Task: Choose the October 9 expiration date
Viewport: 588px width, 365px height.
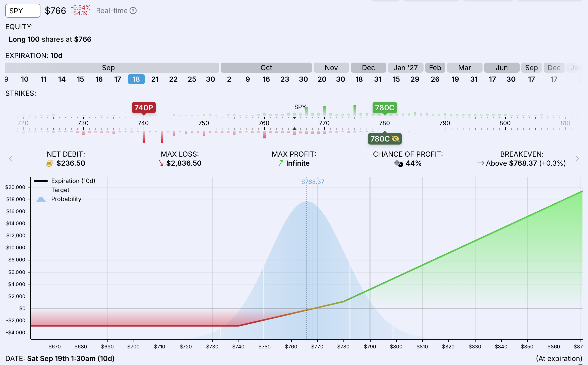Action: click(x=248, y=79)
